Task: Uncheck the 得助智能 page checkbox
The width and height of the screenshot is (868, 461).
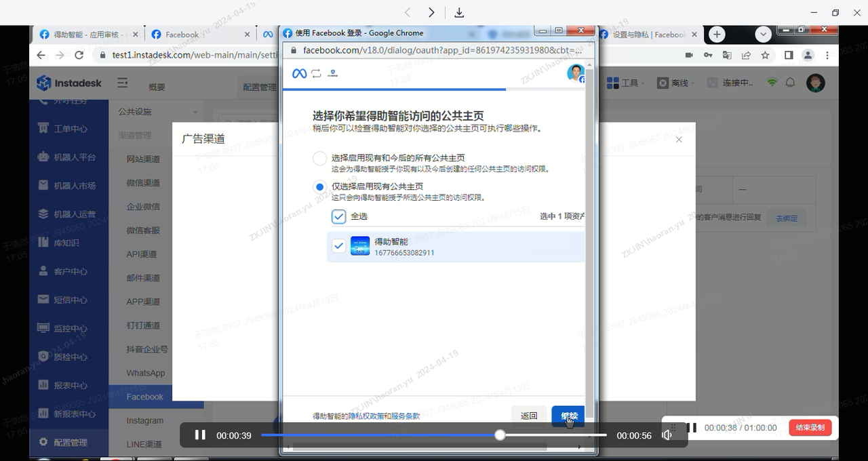Action: (x=338, y=246)
